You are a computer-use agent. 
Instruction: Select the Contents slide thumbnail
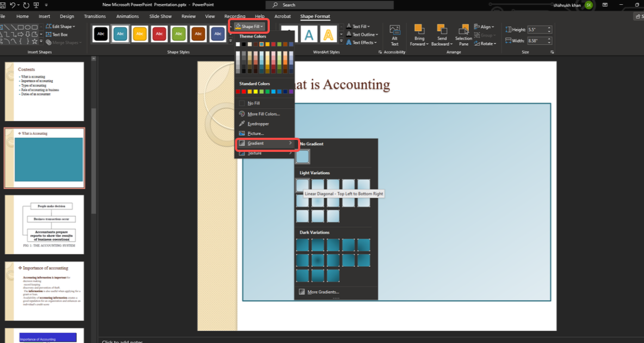[45, 91]
